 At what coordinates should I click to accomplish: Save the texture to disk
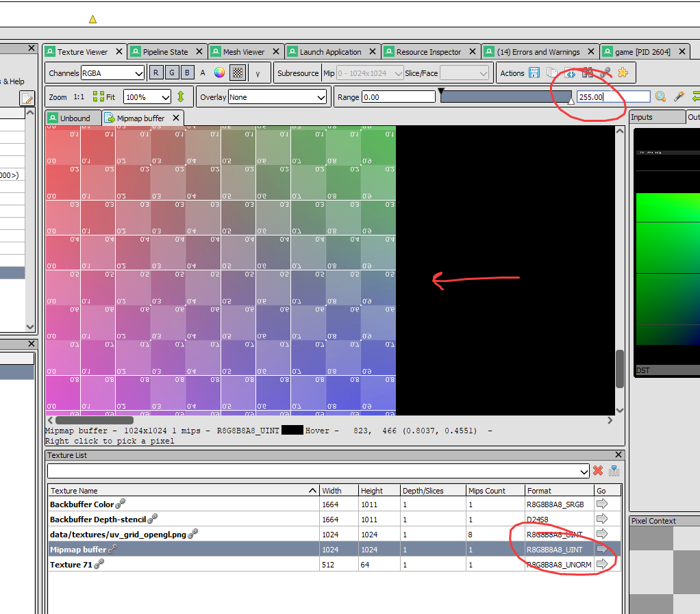pyautogui.click(x=535, y=73)
